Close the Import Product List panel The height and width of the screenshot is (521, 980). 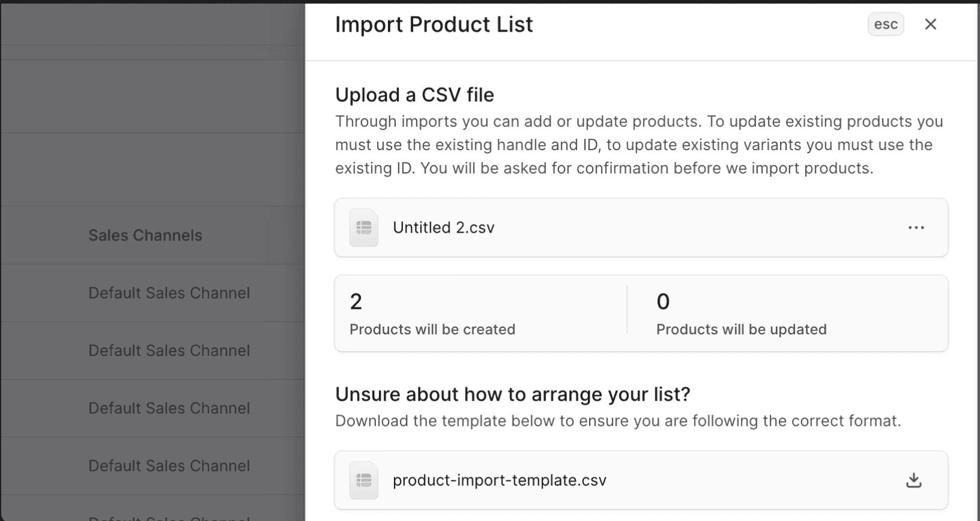(x=931, y=24)
